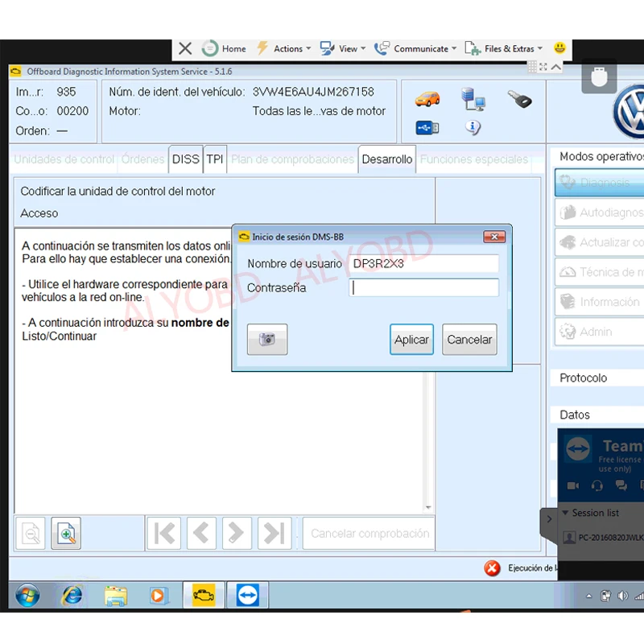Open Windows Media Player from the taskbar

[x=158, y=595]
